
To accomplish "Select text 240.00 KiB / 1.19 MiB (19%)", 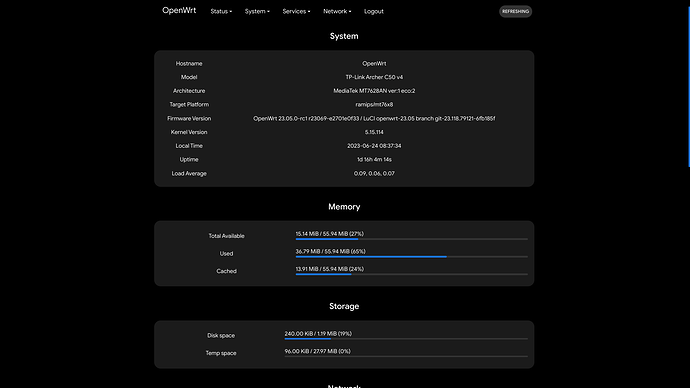I will tap(318, 333).
